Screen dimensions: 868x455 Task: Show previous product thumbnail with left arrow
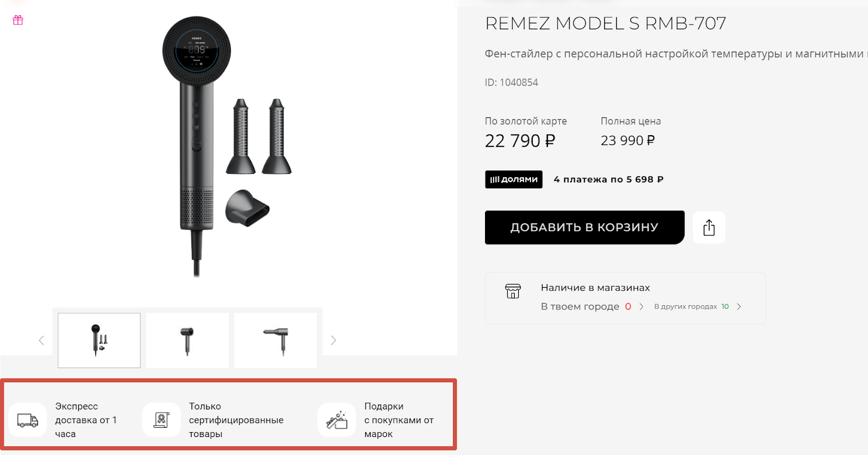[42, 340]
